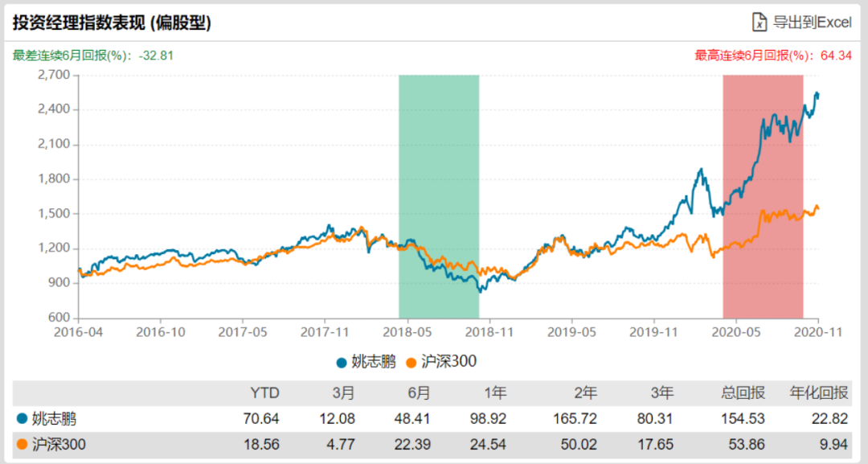This screenshot has height=464, width=868.
Task: Click 沪深300 row name in table
Action: coord(59,445)
